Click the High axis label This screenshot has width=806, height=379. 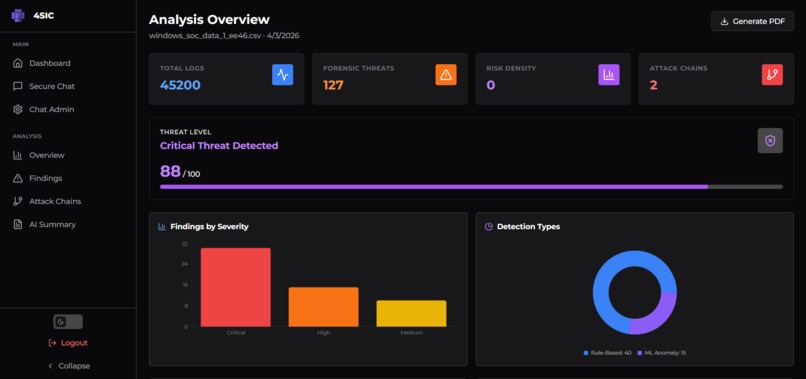pos(324,333)
